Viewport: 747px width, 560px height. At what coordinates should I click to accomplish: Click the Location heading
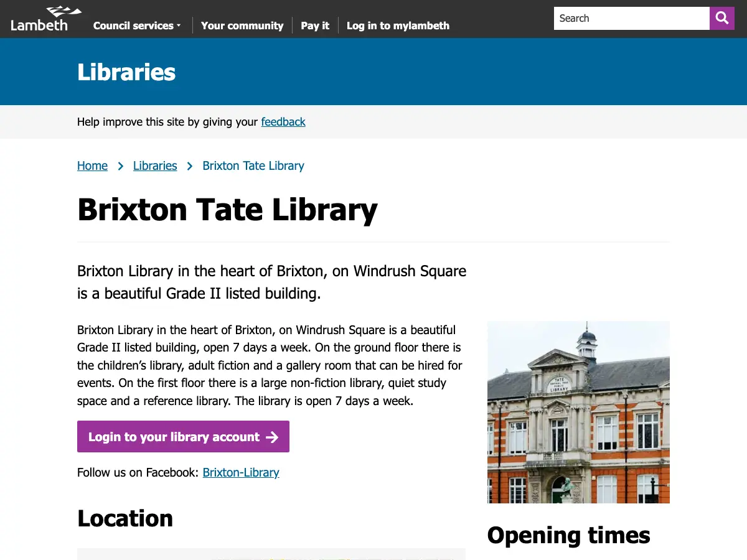coord(125,518)
